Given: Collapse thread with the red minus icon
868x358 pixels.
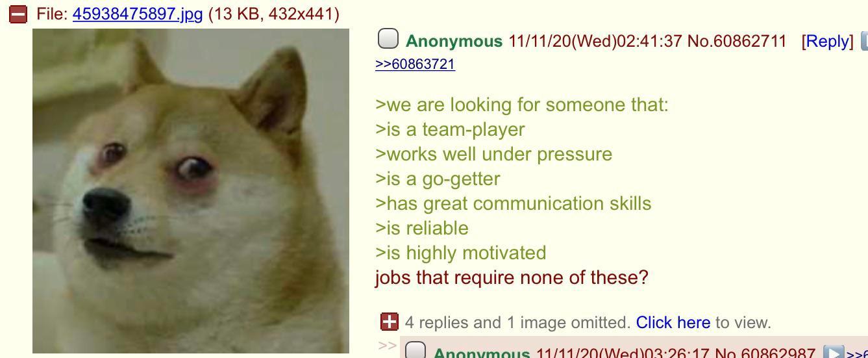Looking at the screenshot, I should [18, 14].
